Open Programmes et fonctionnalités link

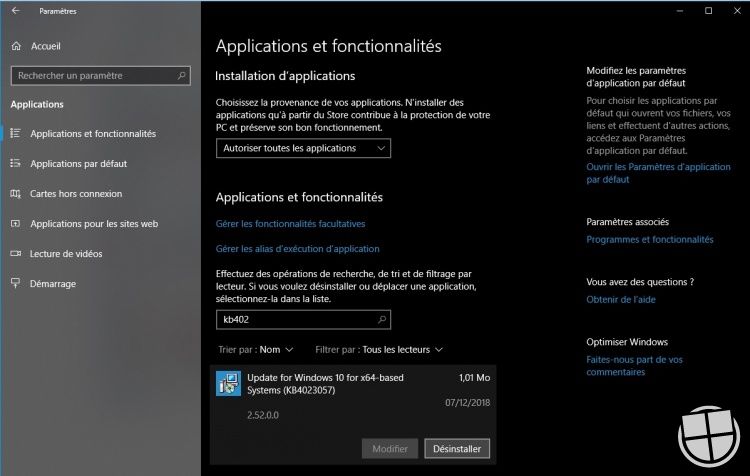(x=649, y=240)
